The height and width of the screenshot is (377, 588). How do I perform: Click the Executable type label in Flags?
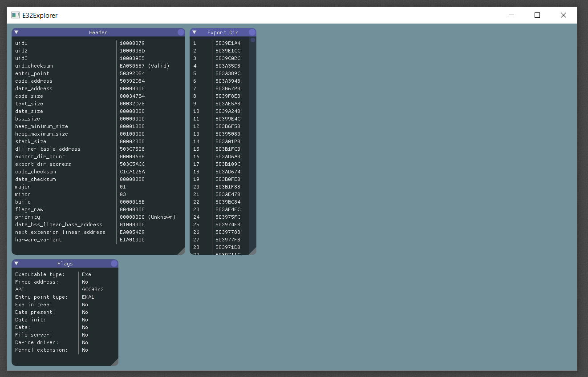point(40,274)
